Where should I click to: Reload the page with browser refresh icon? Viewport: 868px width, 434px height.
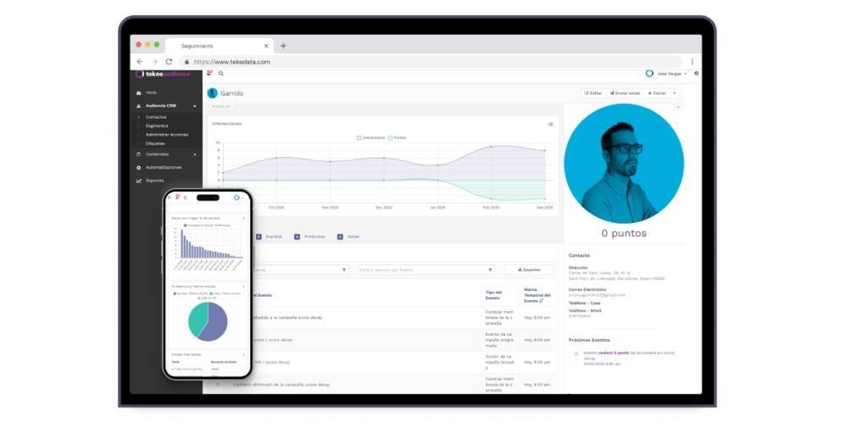point(170,62)
